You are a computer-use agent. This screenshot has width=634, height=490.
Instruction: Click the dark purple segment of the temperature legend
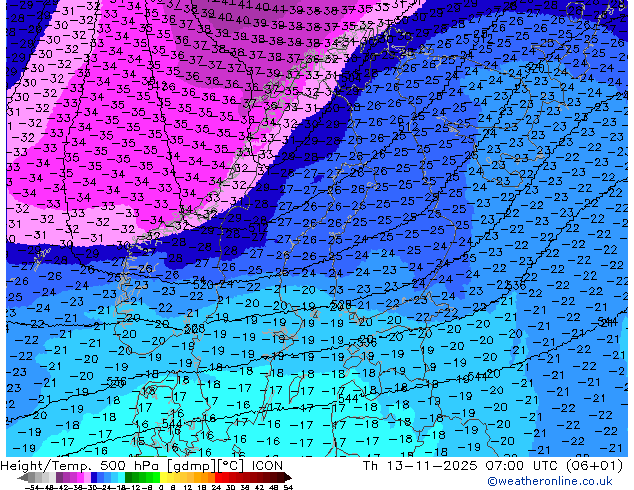coord(59,477)
